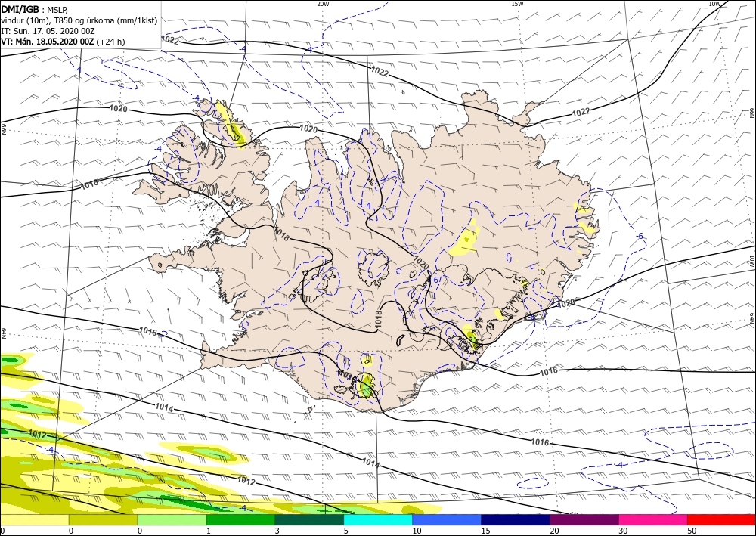Click legend value "15"
This screenshot has height=536, width=756.
[485, 531]
